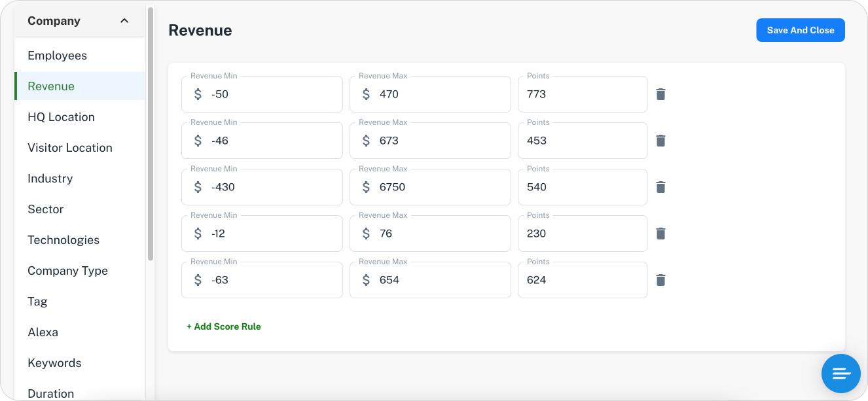Open the Industry scoring section

pyautogui.click(x=50, y=179)
